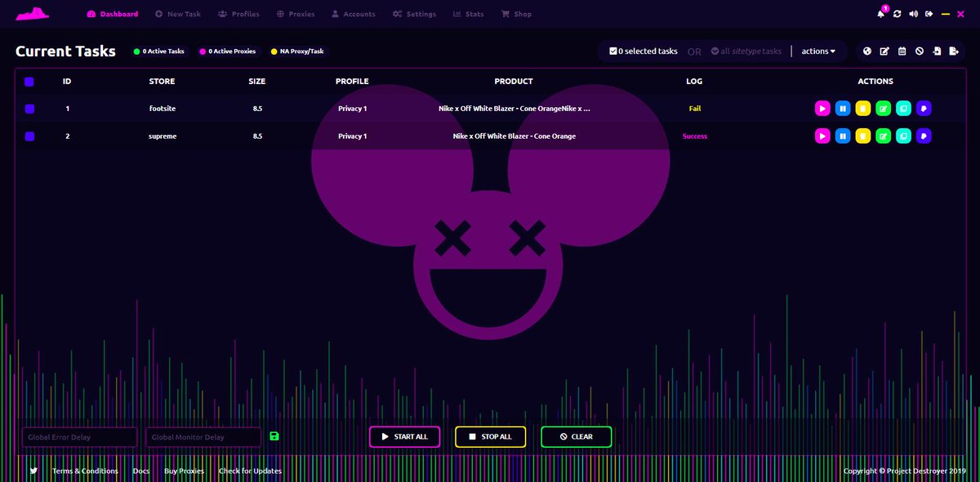Image resolution: width=980 pixels, height=482 pixels.
Task: Open the calendar scheduler icon
Action: tap(902, 51)
